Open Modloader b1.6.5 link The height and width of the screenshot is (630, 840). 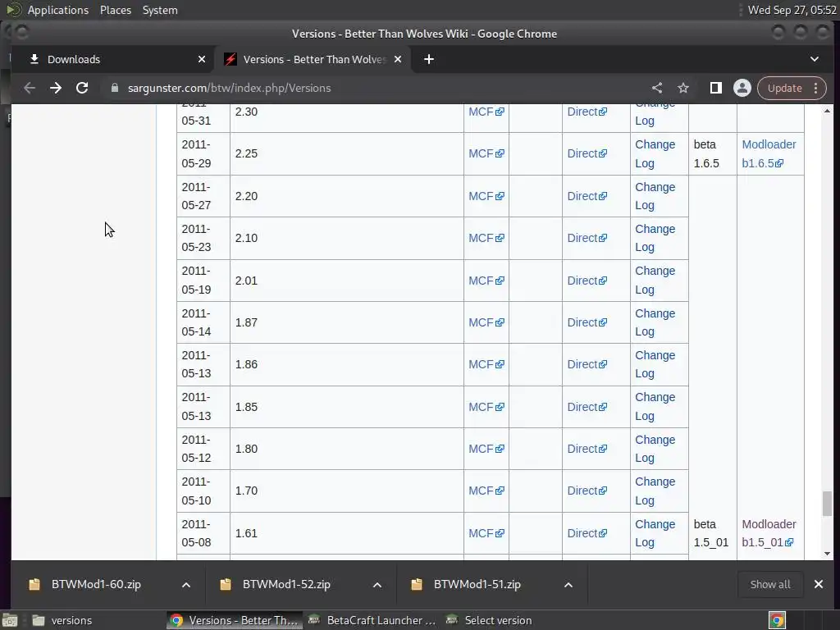(768, 153)
